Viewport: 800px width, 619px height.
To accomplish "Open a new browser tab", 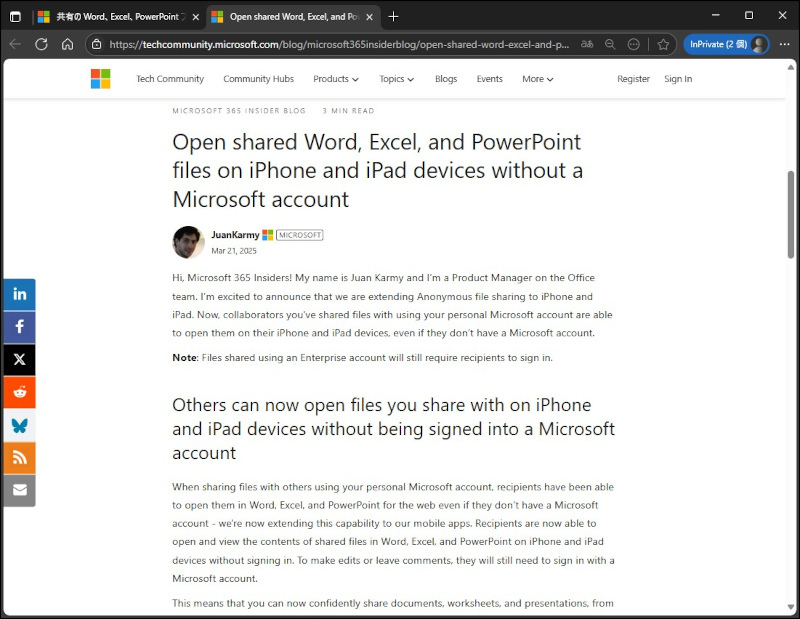I will click(393, 17).
